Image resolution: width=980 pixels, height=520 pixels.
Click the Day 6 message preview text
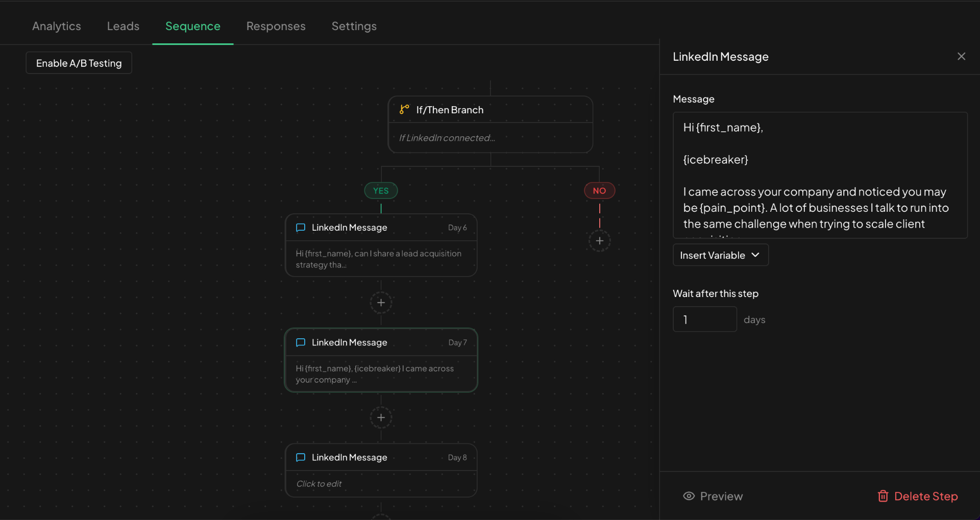pos(379,259)
